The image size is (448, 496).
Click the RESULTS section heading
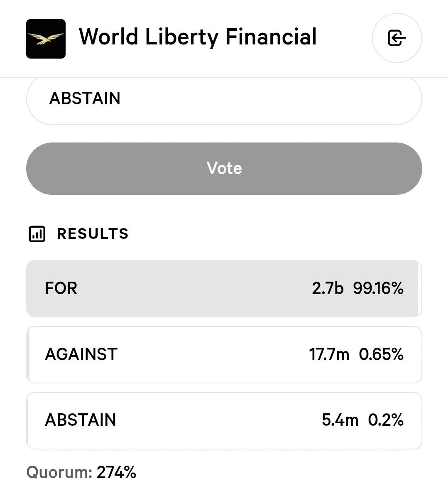93,234
